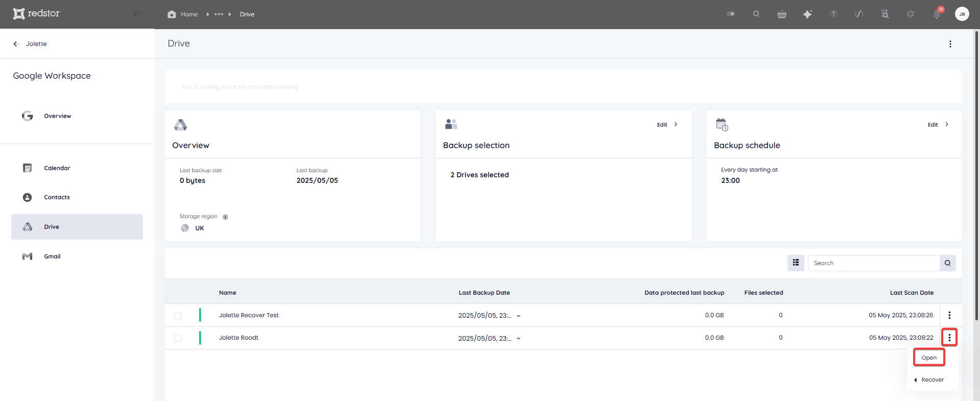Viewport: 980px width, 401px height.
Task: Sort by Last Backup Date header
Action: point(484,293)
